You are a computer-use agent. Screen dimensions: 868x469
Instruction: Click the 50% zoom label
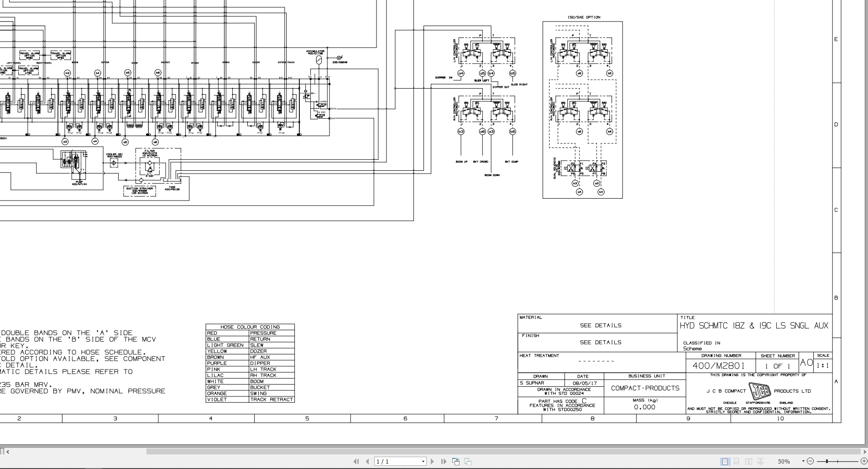pos(784,461)
